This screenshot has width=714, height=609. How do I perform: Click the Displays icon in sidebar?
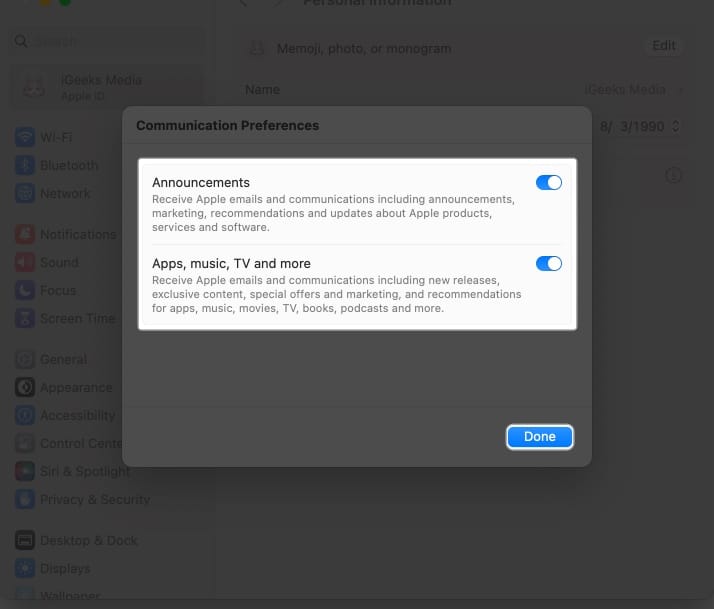(25, 568)
